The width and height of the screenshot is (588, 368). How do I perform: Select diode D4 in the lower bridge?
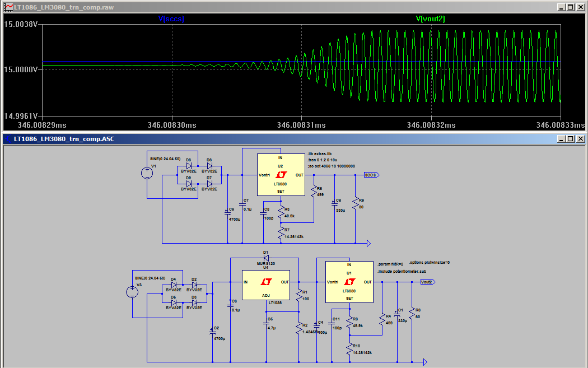coord(174,285)
